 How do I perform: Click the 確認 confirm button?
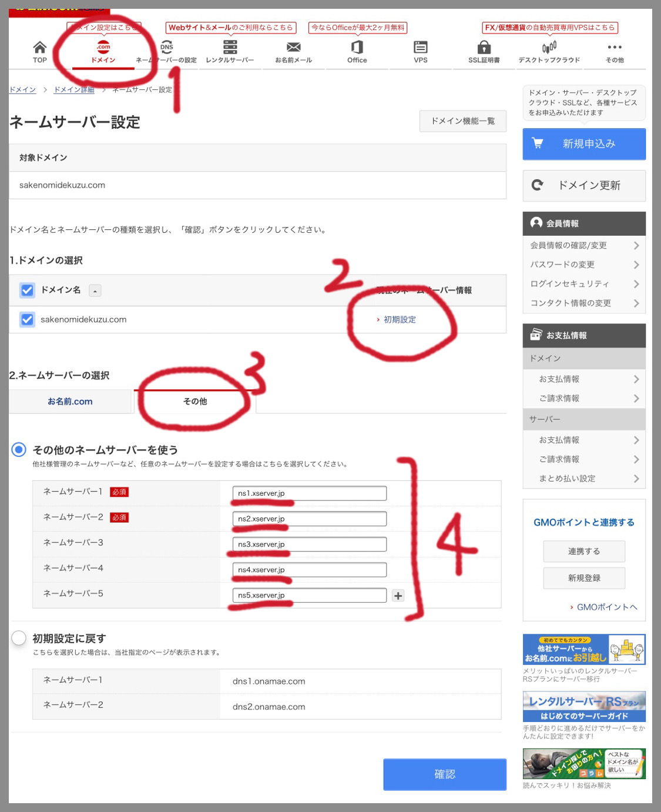(x=445, y=774)
